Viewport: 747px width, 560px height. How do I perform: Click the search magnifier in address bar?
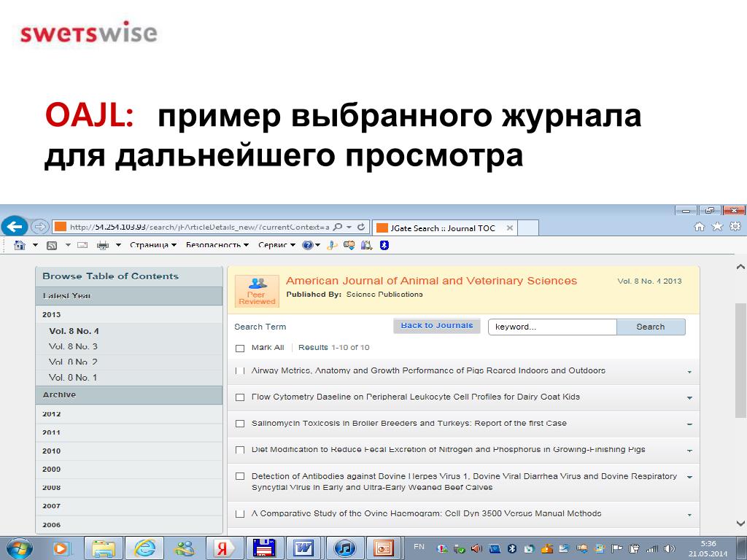(x=337, y=227)
